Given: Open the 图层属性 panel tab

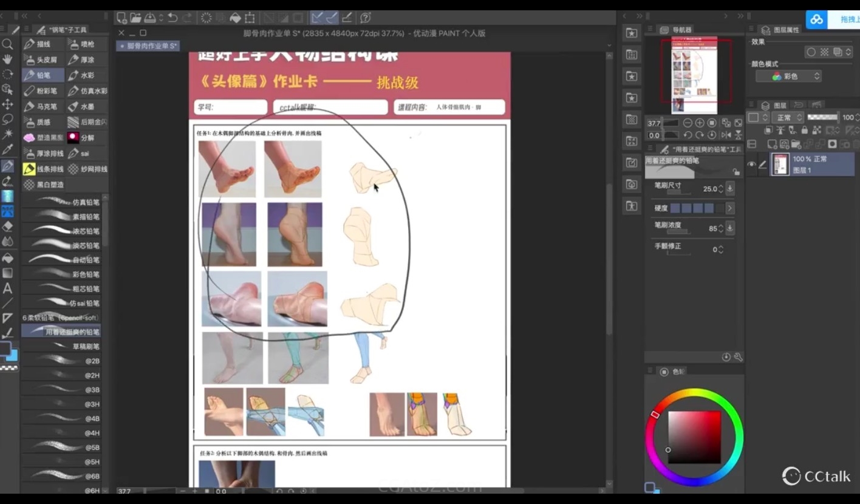Looking at the screenshot, I should point(781,30).
